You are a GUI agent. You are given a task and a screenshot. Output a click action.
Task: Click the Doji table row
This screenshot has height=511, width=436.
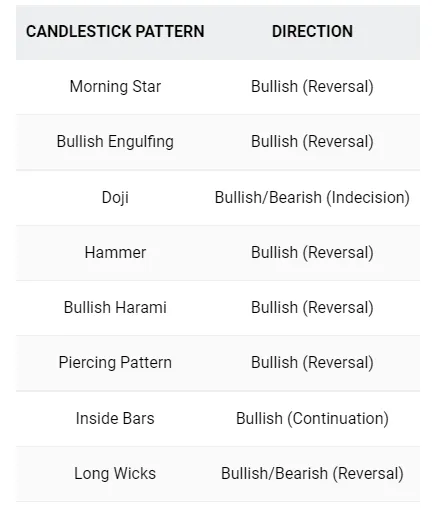click(x=218, y=197)
